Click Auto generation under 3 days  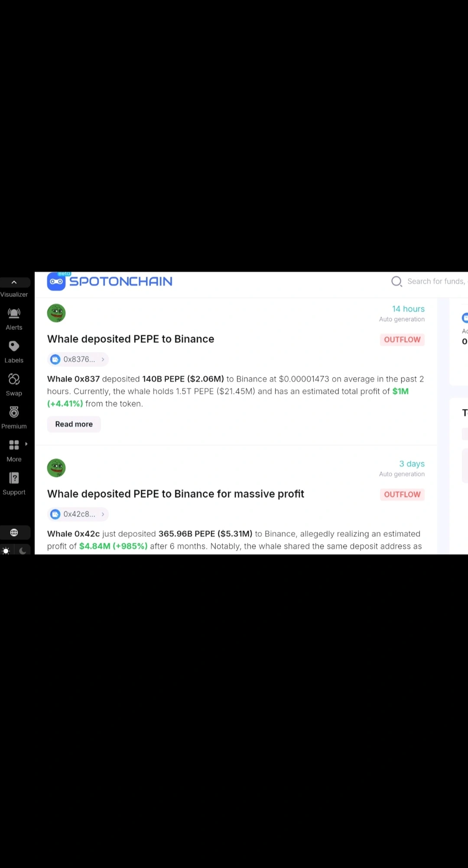click(x=402, y=474)
